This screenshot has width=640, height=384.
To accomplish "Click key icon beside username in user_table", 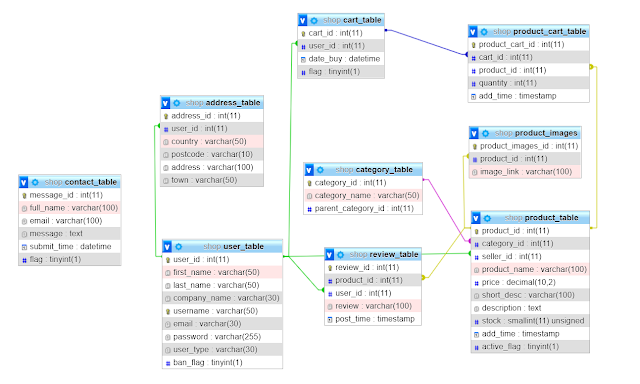I will [168, 311].
